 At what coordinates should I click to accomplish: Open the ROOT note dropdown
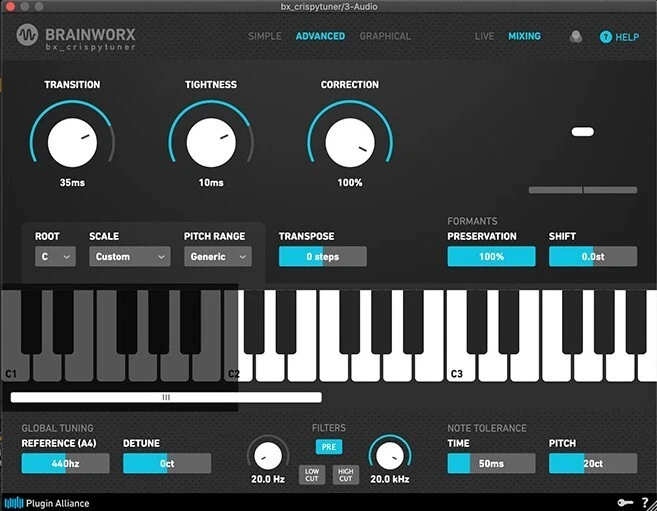point(55,256)
